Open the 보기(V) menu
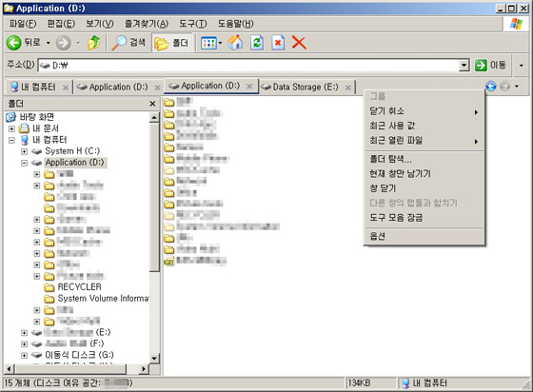The width and height of the screenshot is (533, 392). pos(100,24)
